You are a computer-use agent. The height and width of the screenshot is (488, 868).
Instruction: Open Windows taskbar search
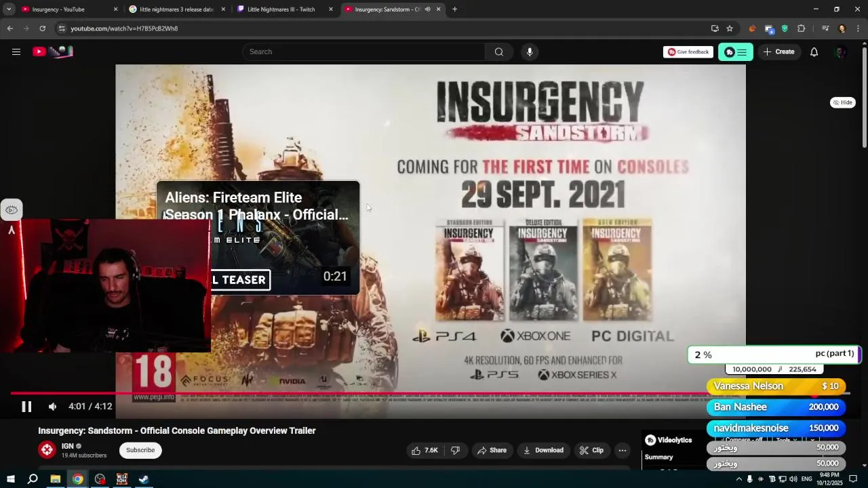pos(33,479)
